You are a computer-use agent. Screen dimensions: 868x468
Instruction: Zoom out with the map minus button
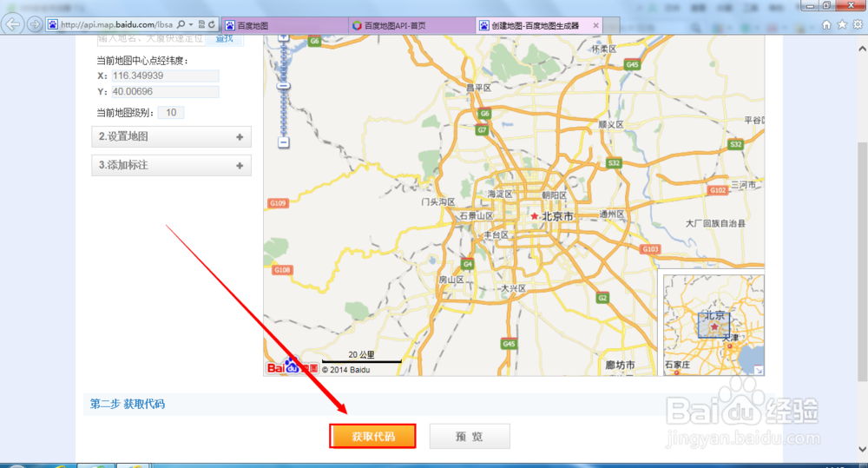coord(284,143)
